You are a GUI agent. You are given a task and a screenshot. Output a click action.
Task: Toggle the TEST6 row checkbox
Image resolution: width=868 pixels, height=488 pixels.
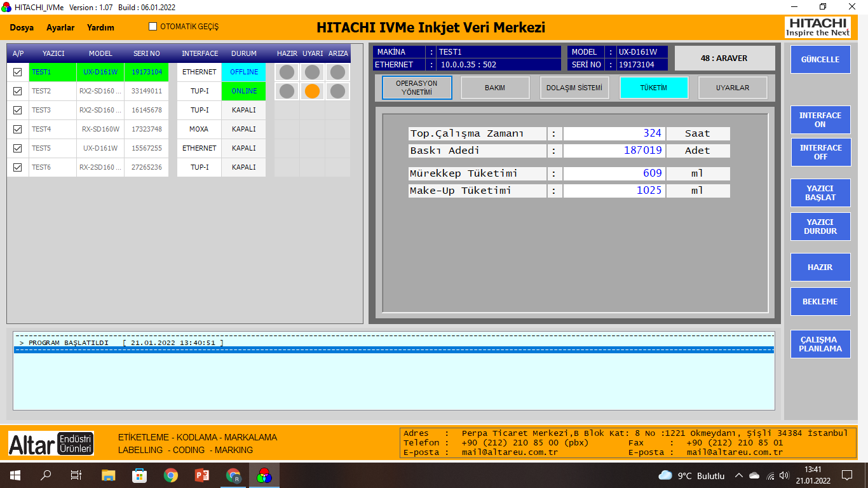click(x=18, y=168)
